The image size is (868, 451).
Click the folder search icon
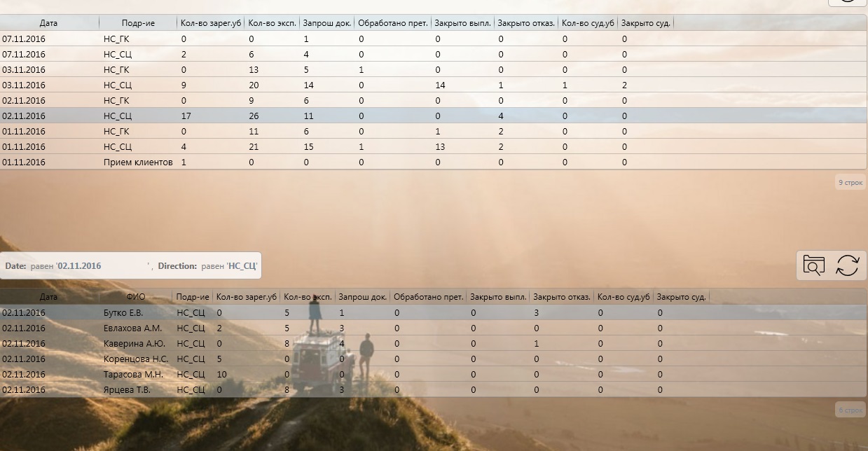813,266
